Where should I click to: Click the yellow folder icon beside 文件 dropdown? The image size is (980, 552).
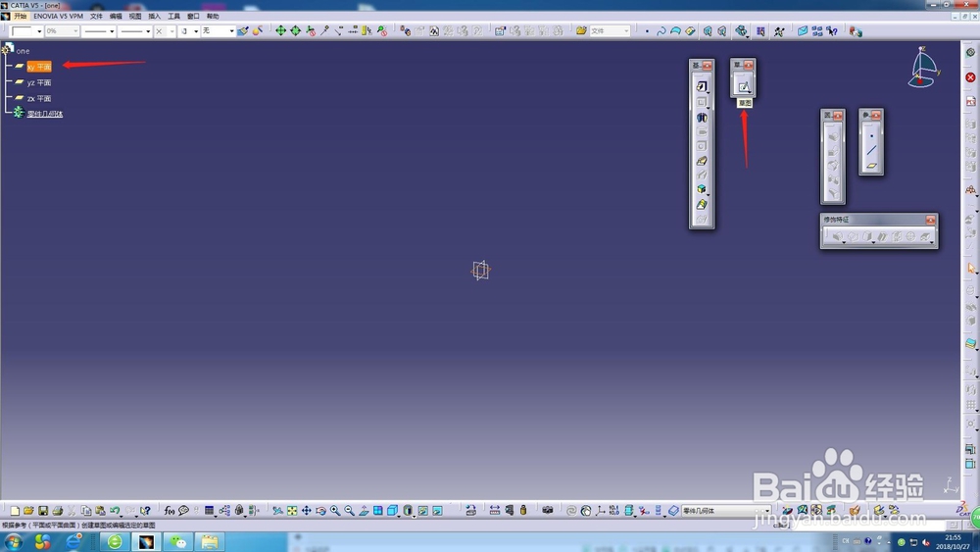click(581, 30)
